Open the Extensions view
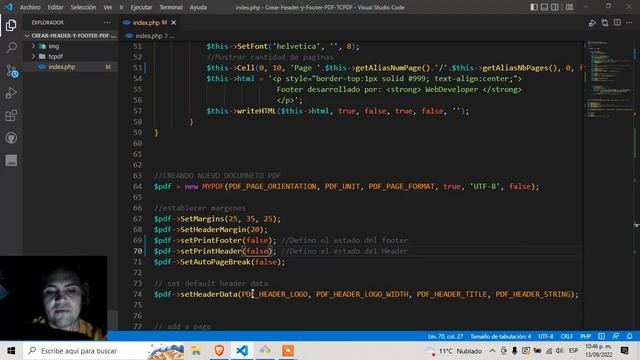This screenshot has width=640, height=360. click(x=11, y=116)
